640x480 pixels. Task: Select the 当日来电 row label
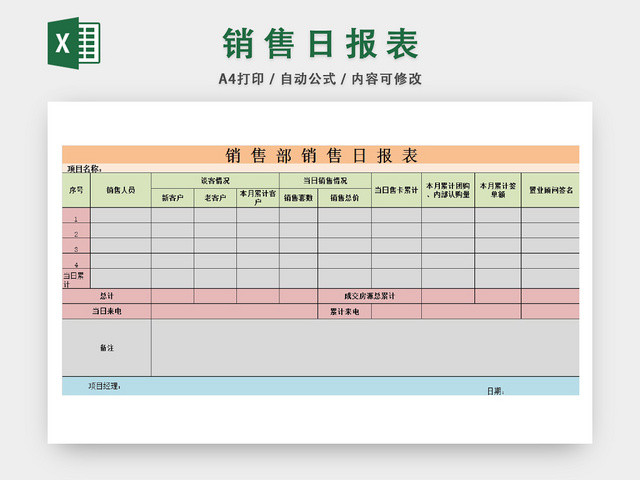[x=107, y=311]
